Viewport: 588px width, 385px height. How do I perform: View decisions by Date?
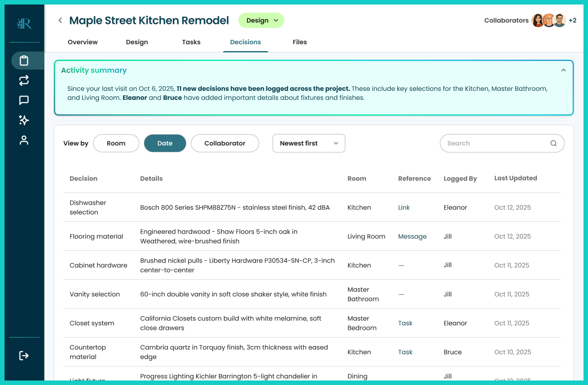[x=165, y=143]
